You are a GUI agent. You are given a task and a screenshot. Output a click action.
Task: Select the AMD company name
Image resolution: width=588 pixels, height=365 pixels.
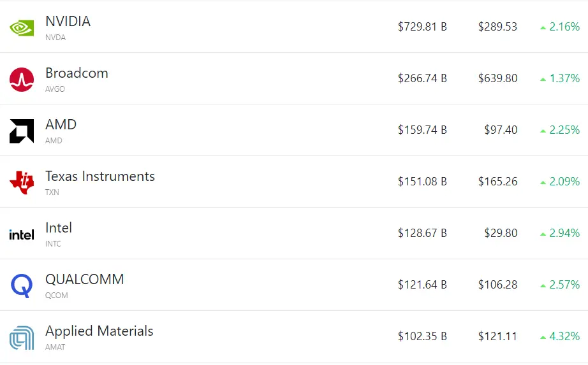coord(61,124)
